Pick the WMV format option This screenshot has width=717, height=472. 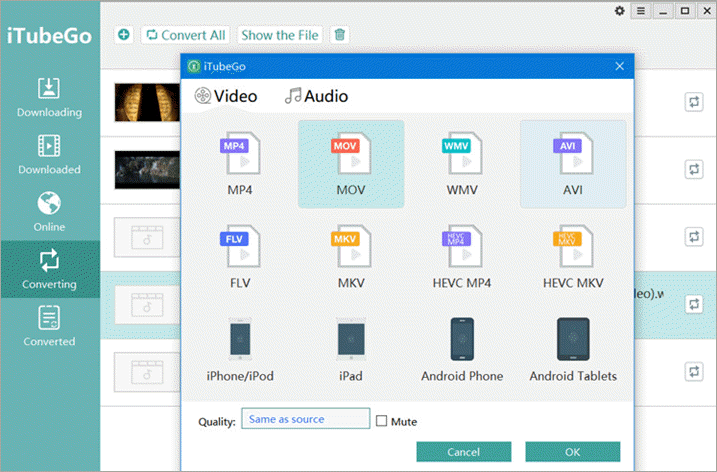tap(462, 153)
